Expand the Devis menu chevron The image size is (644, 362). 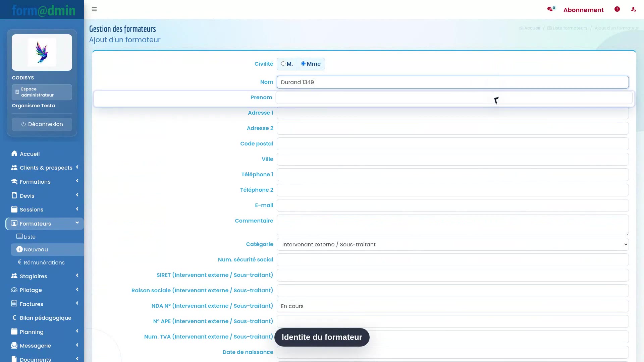click(77, 195)
